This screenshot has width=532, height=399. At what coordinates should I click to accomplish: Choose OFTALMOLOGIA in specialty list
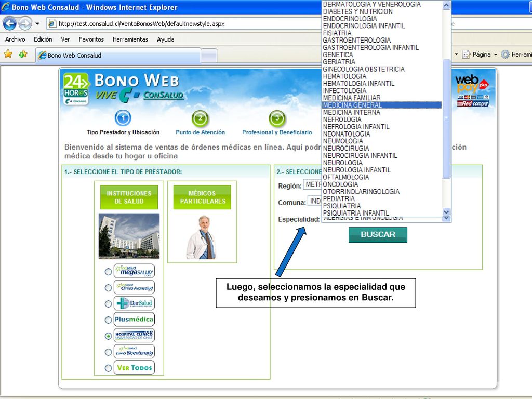[x=382, y=177]
